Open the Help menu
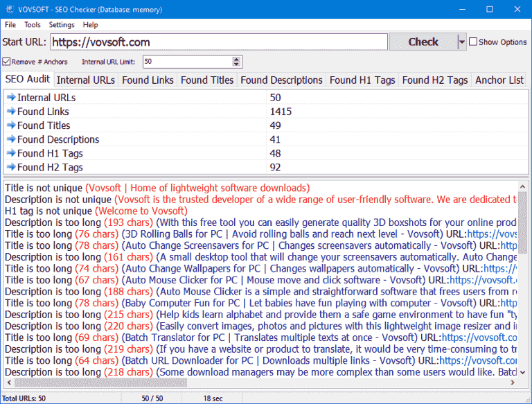Image resolution: width=532 pixels, height=404 pixels. 90,25
